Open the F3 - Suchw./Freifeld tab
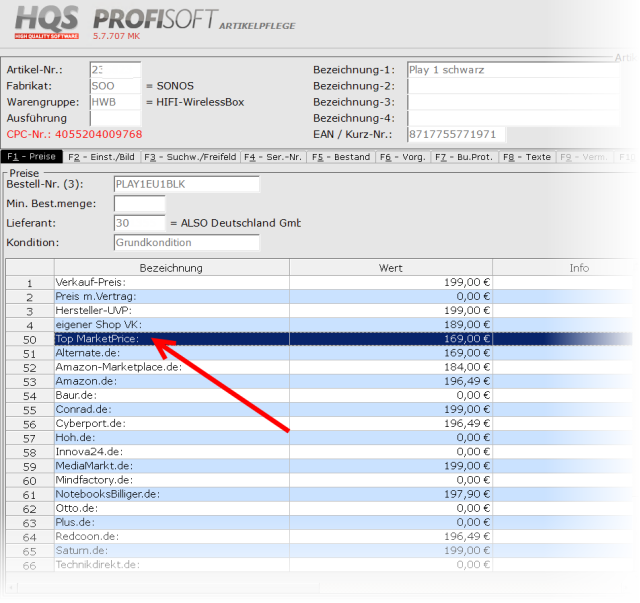 pos(190,157)
